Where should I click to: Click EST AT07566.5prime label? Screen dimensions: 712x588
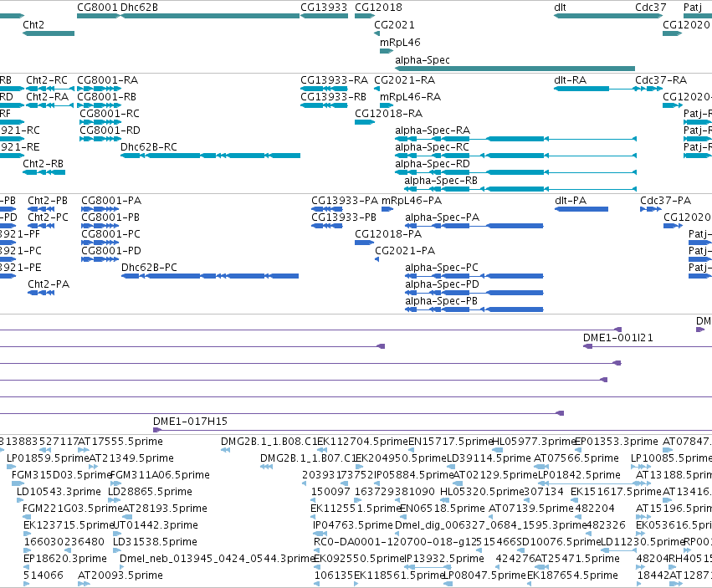pyautogui.click(x=576, y=458)
